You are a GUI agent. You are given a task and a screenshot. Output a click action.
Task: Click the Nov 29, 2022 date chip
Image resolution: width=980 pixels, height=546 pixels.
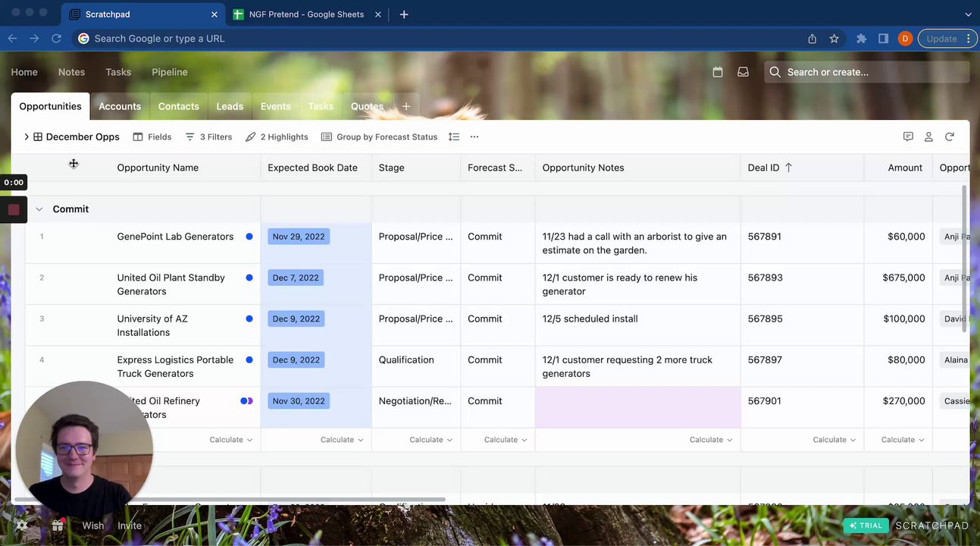click(299, 237)
